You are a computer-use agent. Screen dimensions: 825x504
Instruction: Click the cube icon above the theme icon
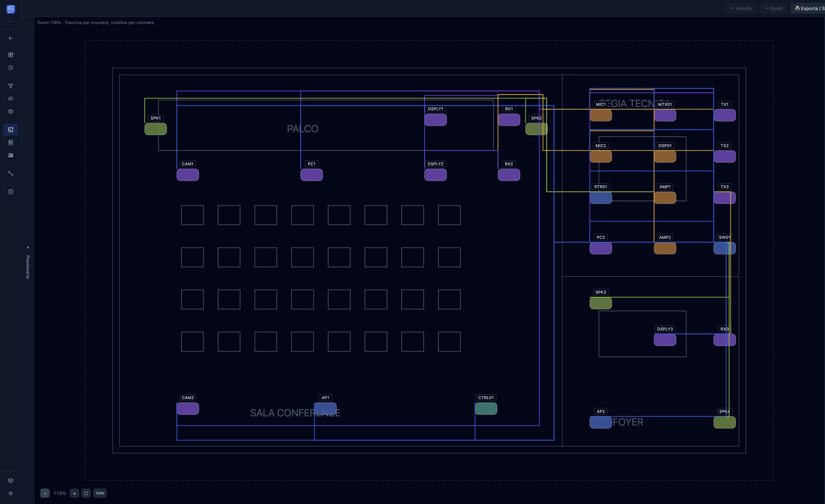point(10,480)
